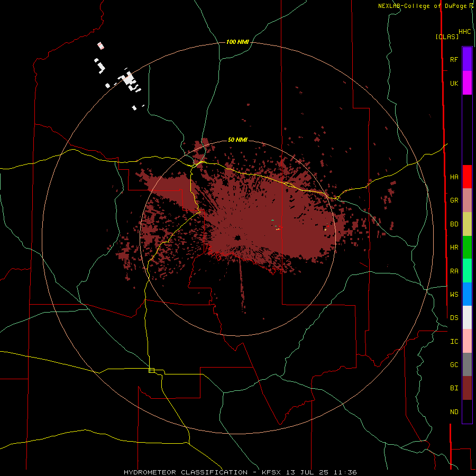Click the DS legend label
The height and width of the screenshot is (476, 476).
point(454,317)
